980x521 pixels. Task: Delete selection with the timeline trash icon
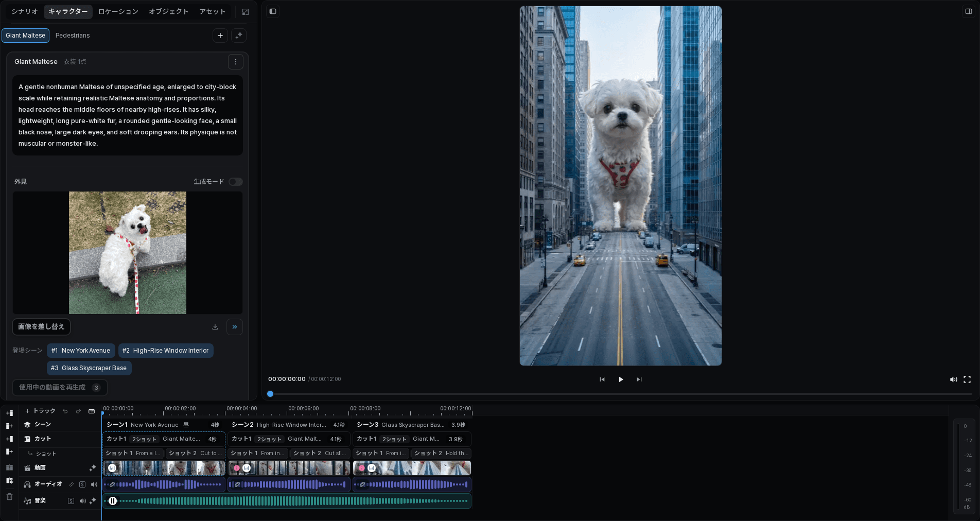pos(9,497)
